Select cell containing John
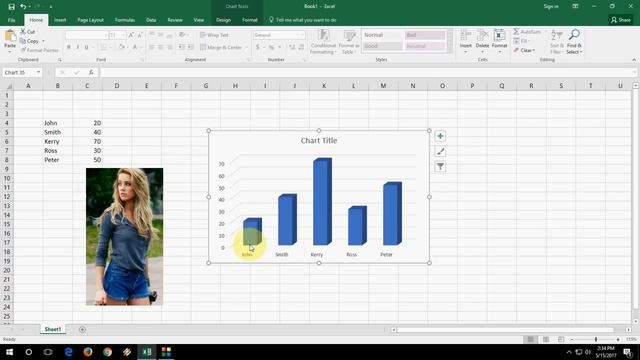Viewport: 640px width, 360px height. click(x=58, y=123)
